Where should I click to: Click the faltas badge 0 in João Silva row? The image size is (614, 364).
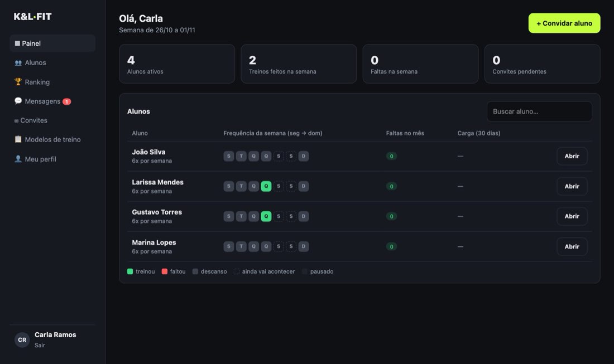pyautogui.click(x=391, y=156)
